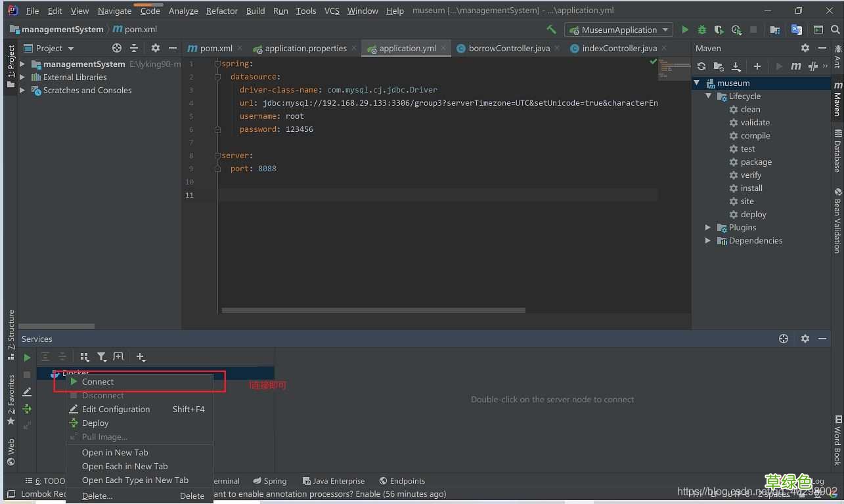This screenshot has height=504, width=844.
Task: Open Group By options in Services toolbar
Action: (85, 357)
